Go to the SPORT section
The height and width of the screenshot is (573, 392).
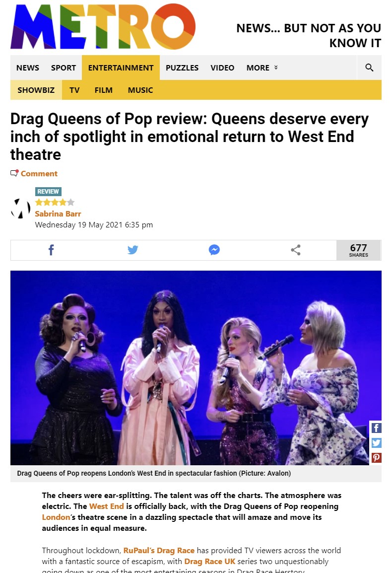pyautogui.click(x=64, y=68)
